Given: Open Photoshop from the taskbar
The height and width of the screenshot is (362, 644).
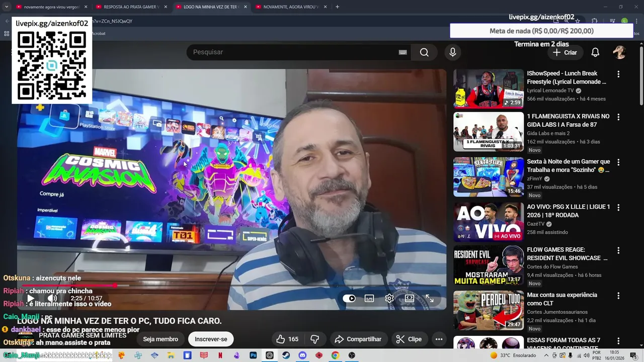Looking at the screenshot, I should click(253, 355).
